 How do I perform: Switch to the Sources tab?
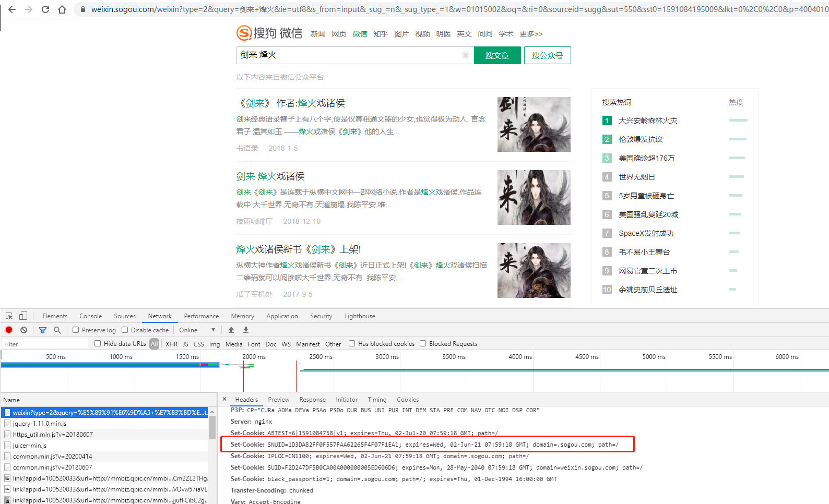coord(125,316)
